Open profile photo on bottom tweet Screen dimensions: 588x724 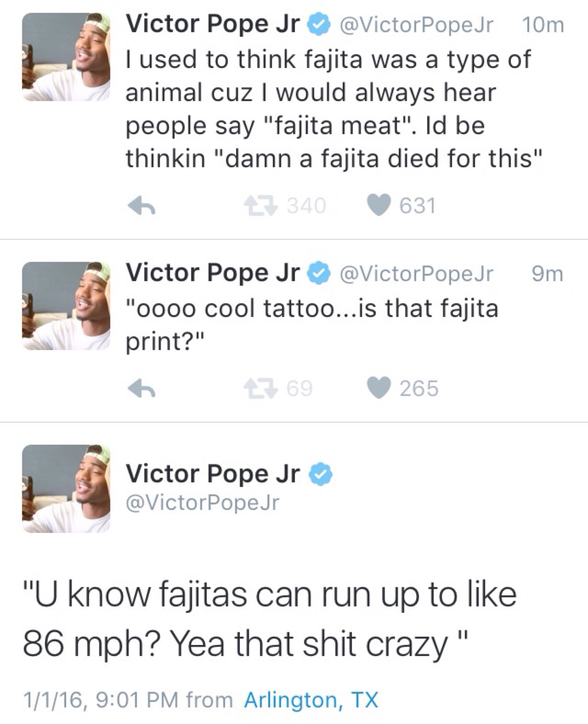click(66, 489)
